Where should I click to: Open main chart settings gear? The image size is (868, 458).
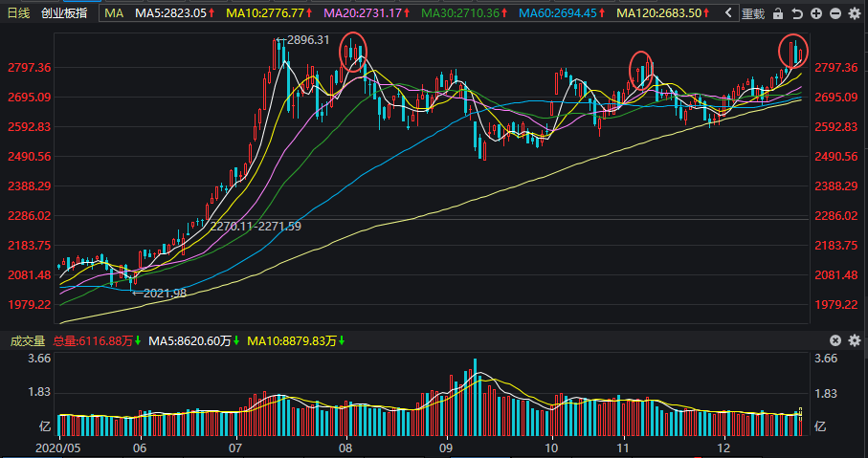click(x=855, y=13)
